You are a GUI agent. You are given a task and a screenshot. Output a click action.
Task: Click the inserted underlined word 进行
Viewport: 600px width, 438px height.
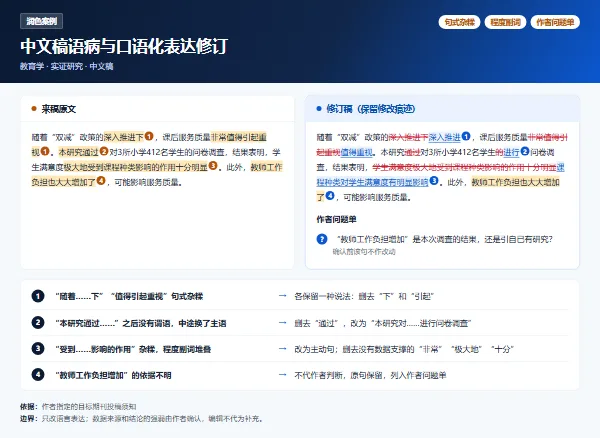pyautogui.click(x=512, y=152)
